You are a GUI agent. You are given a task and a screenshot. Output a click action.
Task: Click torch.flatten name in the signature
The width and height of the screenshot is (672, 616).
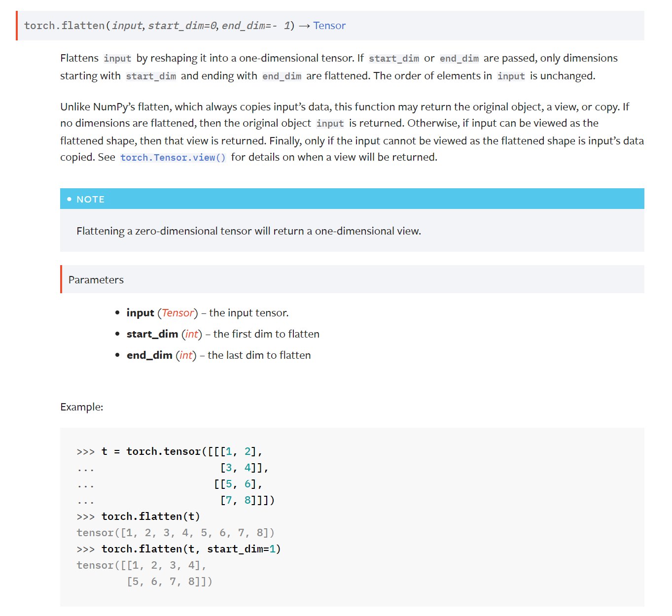coord(64,26)
